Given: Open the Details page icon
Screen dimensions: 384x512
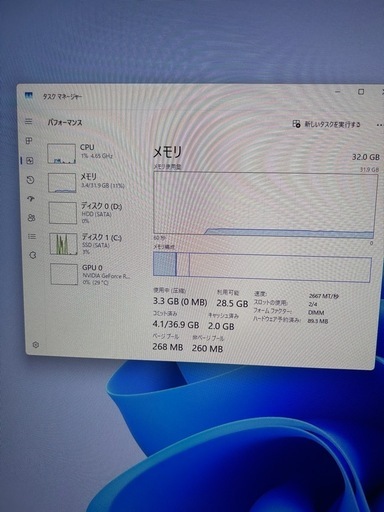Looking at the screenshot, I should (32, 237).
